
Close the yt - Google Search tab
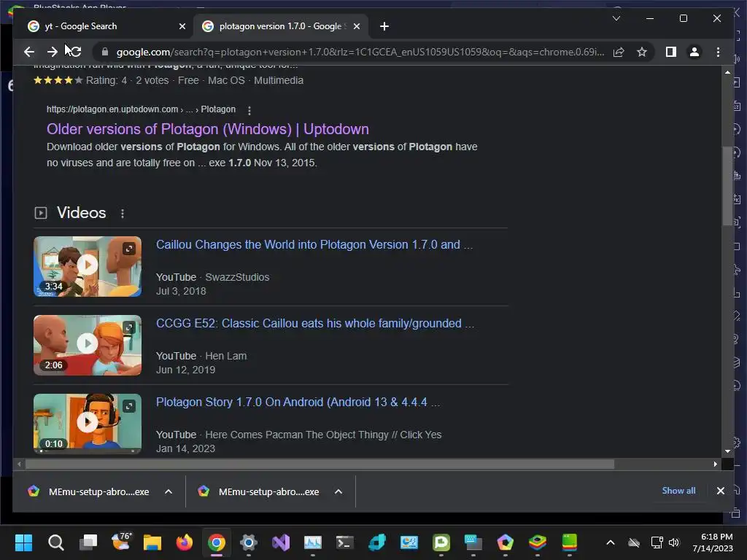pyautogui.click(x=182, y=26)
